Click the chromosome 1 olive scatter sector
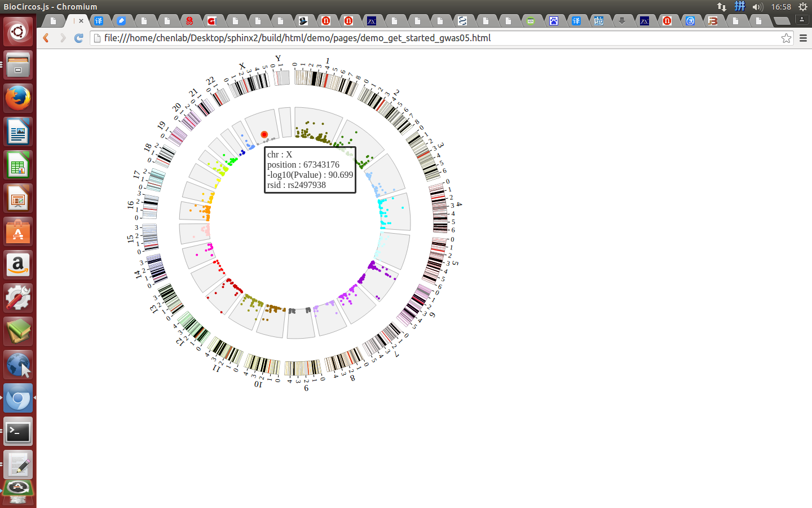Viewport: 812px width, 508px height. click(318, 125)
